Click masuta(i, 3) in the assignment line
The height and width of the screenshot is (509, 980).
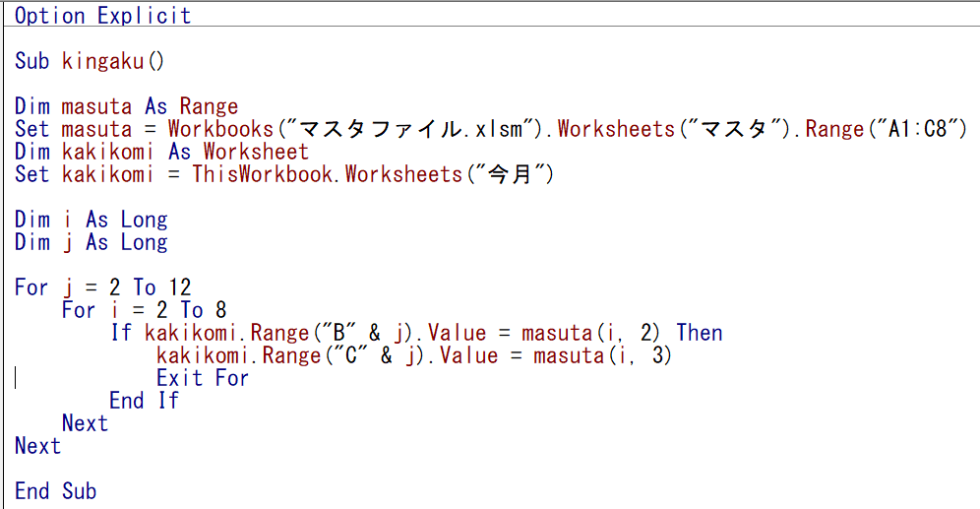click(x=602, y=355)
